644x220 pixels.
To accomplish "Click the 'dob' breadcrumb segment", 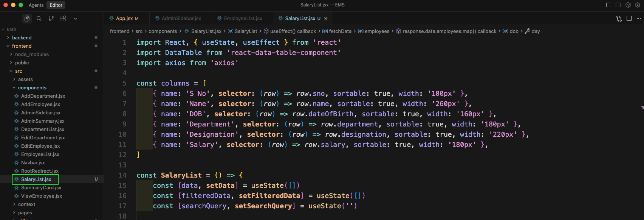I will point(511,31).
